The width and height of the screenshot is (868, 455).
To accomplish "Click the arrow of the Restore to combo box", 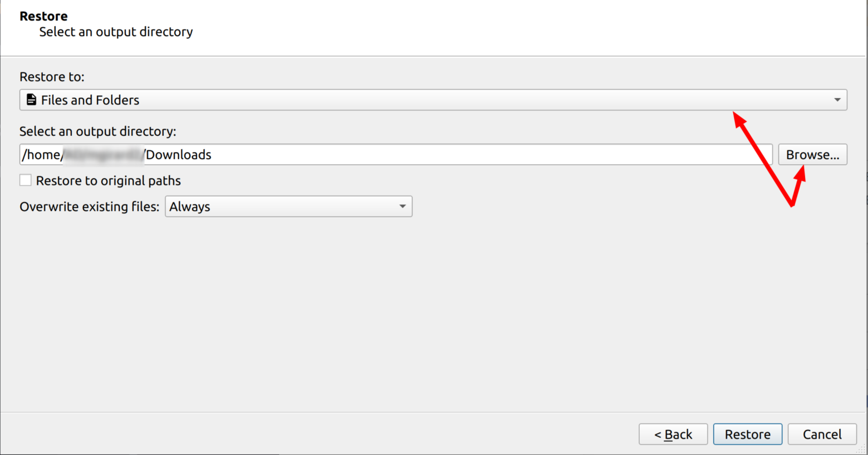I will click(837, 100).
